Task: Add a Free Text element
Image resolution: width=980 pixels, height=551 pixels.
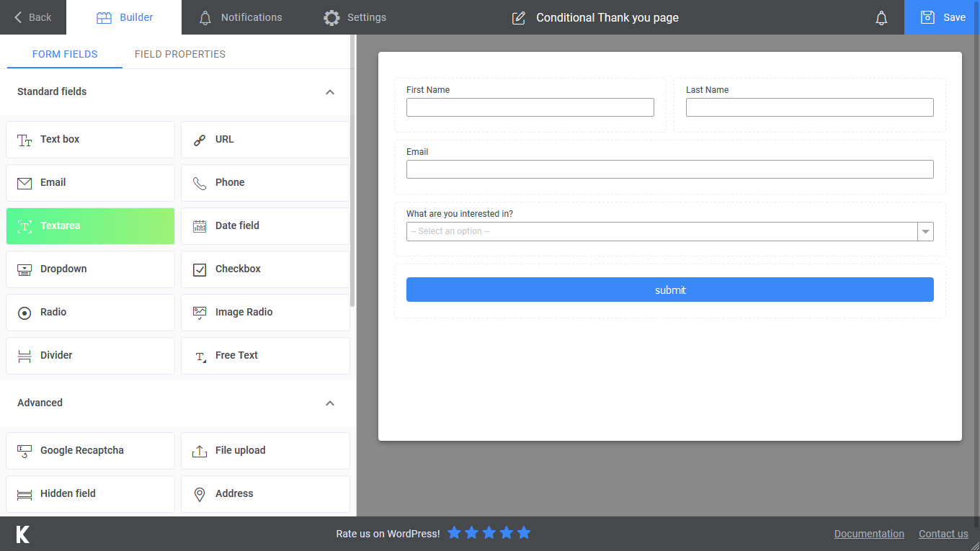Action: 265,356
